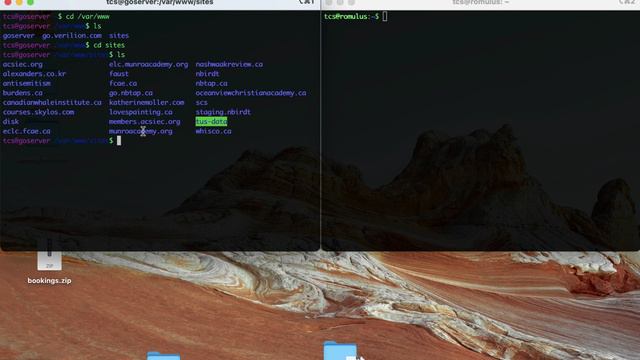The height and width of the screenshot is (360, 640).
Task: Click 'oceanviewchristianacademy.ca' in the listing
Action: 251,93
